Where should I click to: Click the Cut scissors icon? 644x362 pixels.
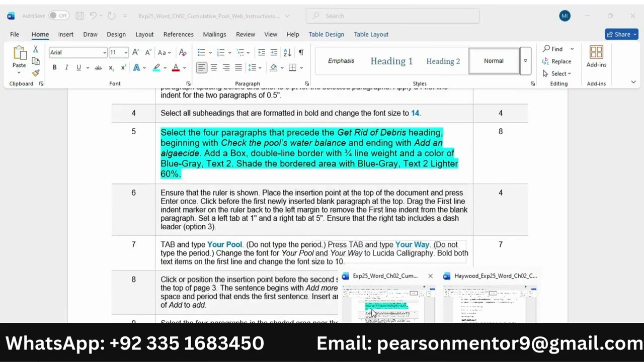coord(35,49)
